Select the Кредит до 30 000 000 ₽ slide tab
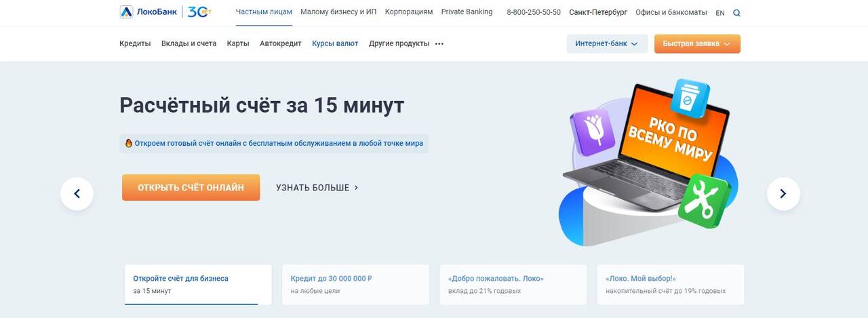The image size is (868, 318). [x=355, y=285]
